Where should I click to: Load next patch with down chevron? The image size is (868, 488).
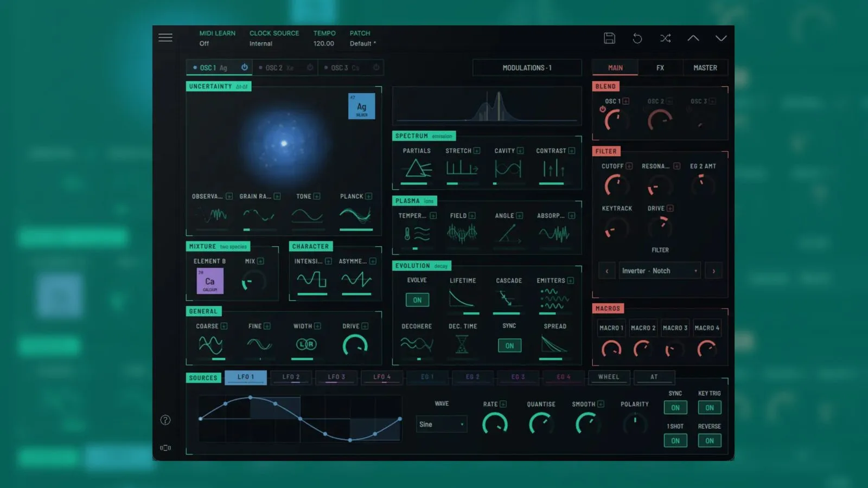coord(721,38)
